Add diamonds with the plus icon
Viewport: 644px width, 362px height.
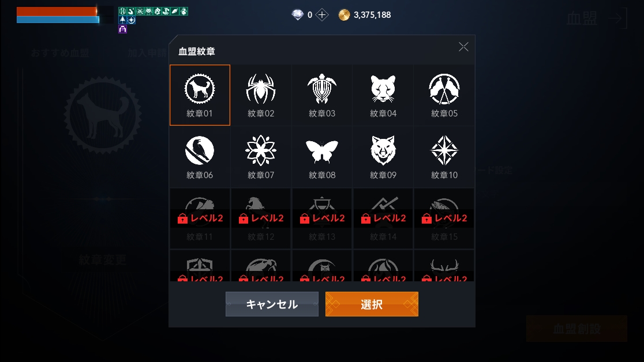(322, 15)
